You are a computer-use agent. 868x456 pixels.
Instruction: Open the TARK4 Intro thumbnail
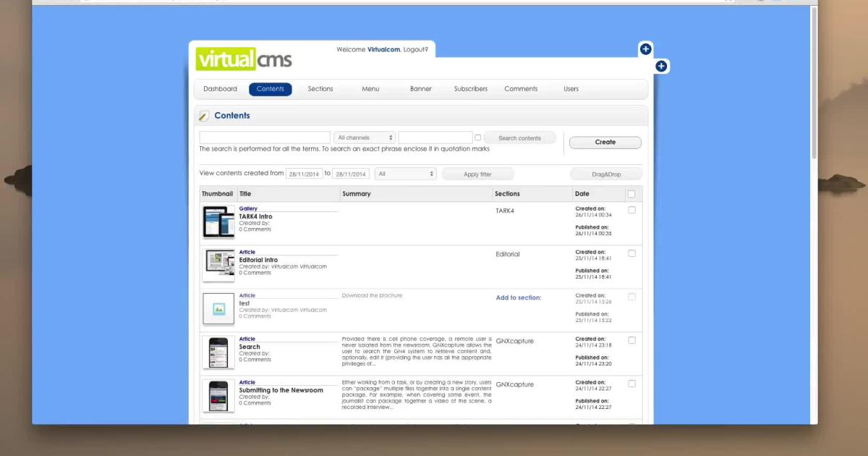(218, 222)
